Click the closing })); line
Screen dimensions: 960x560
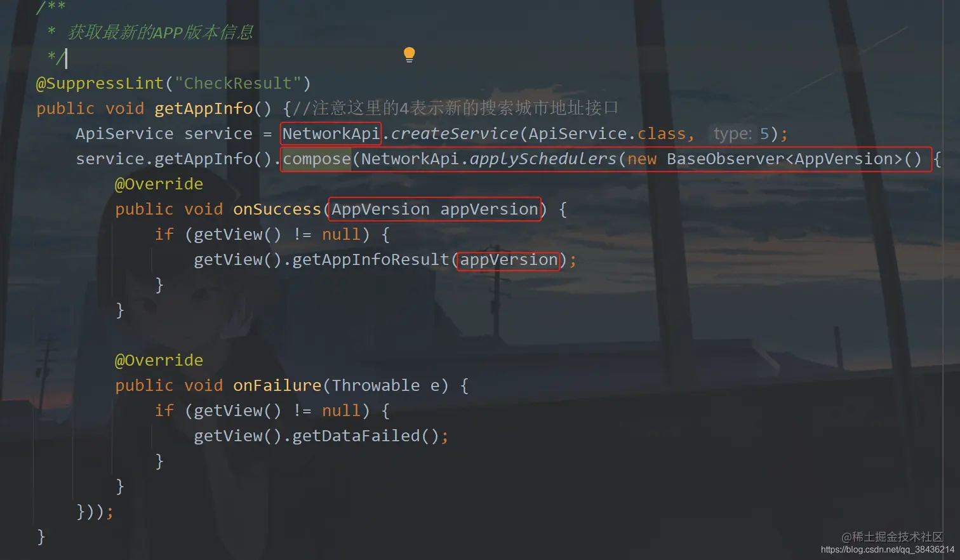point(95,512)
